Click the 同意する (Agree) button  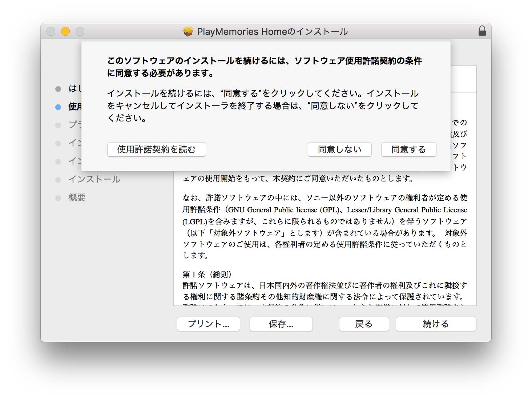[408, 149]
